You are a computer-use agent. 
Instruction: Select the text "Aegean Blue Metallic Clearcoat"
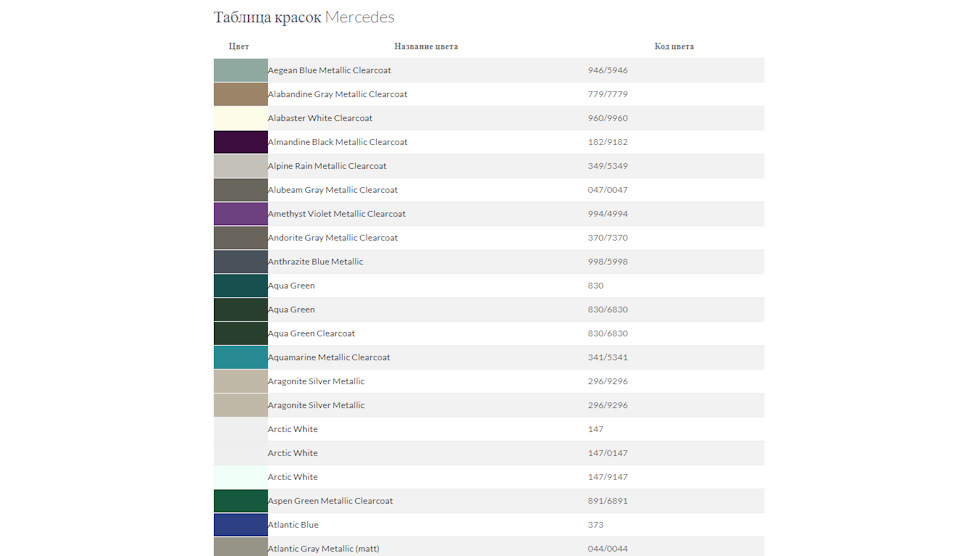329,70
